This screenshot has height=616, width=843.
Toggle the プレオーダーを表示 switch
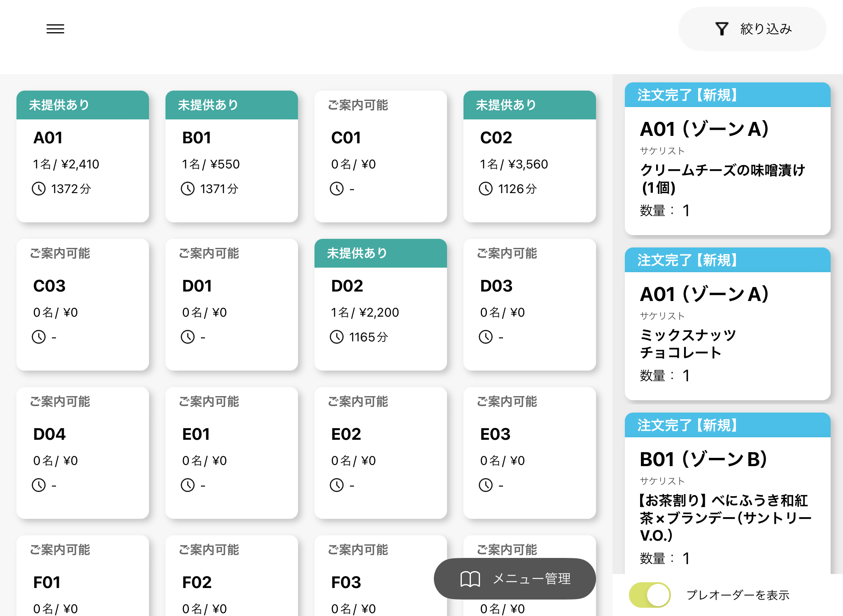tap(650, 595)
